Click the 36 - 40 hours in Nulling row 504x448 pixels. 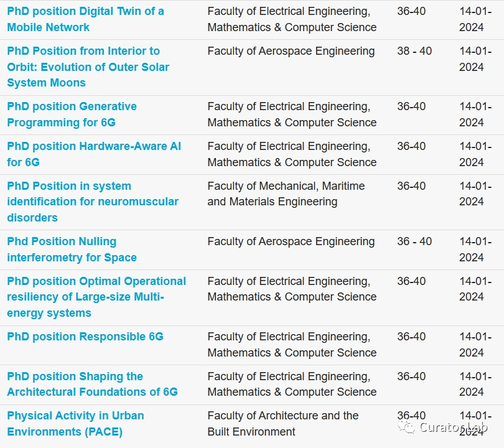[414, 241]
